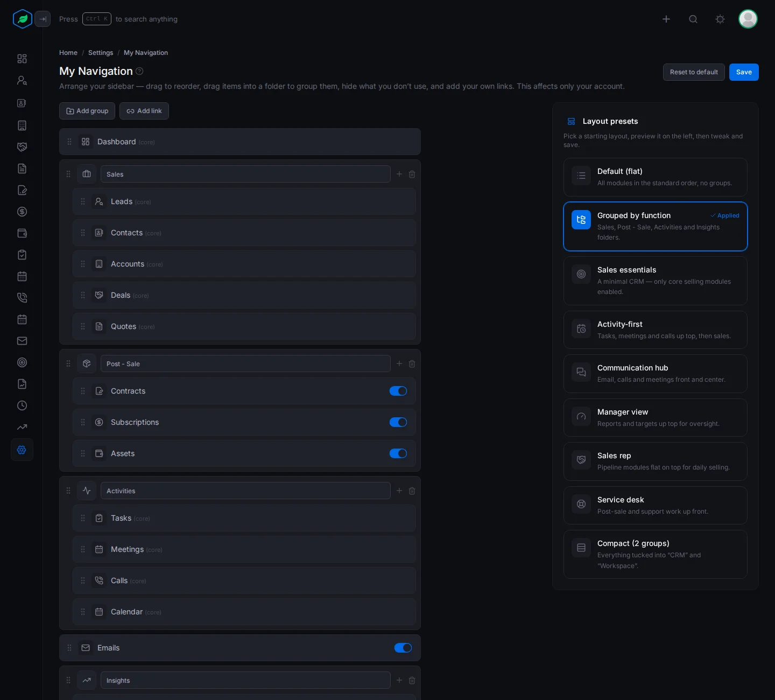
Task: Click the Quotes (core) row
Action: click(244, 326)
